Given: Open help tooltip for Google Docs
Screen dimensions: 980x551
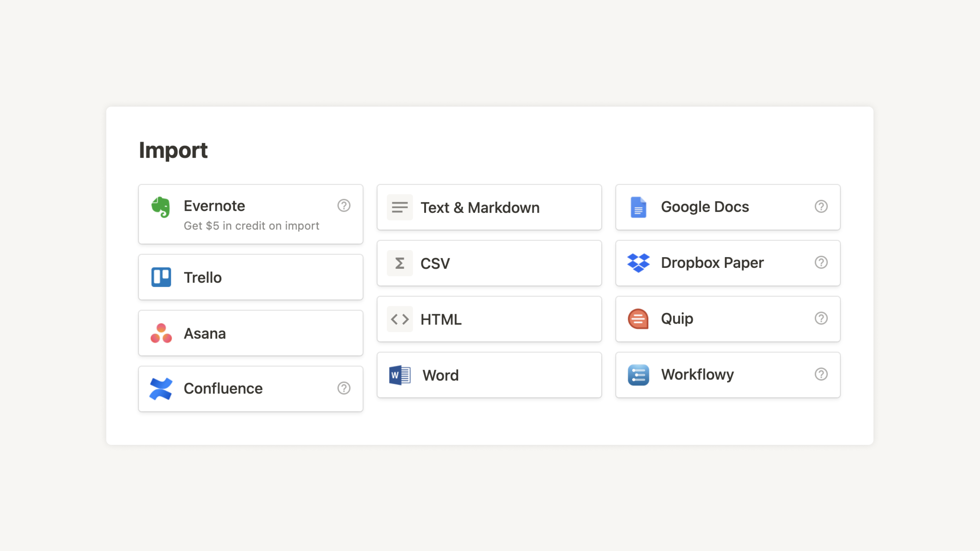Looking at the screenshot, I should (x=821, y=207).
